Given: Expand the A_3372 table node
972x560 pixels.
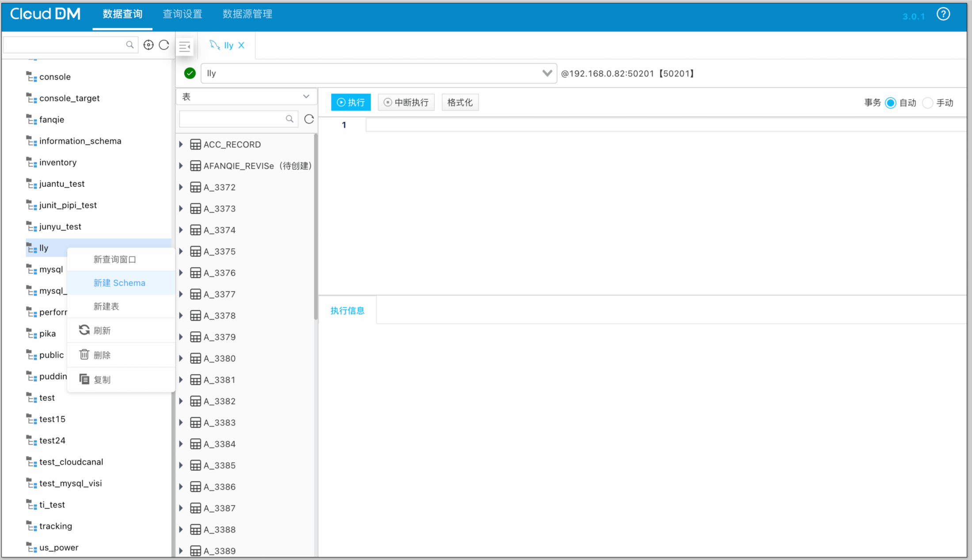Looking at the screenshot, I should 181,187.
